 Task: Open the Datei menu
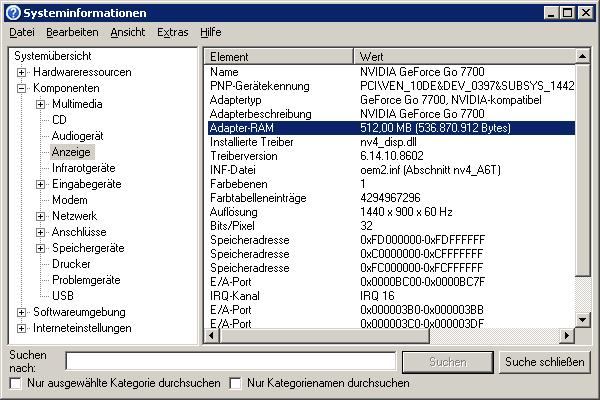pyautogui.click(x=22, y=32)
